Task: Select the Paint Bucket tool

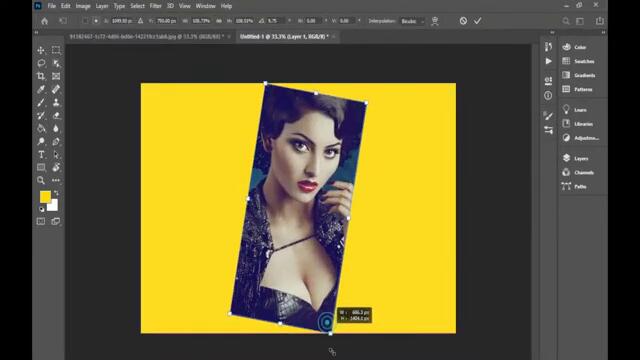Action: pyautogui.click(x=41, y=129)
